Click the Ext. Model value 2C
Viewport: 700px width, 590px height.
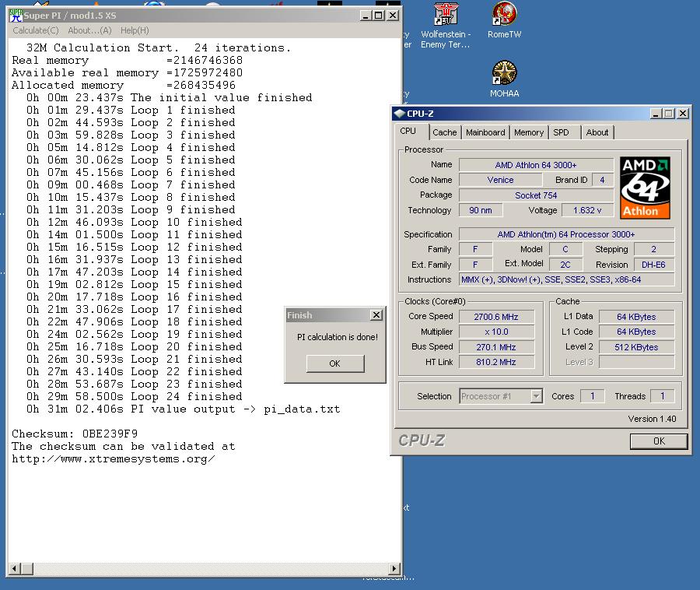pos(565,265)
